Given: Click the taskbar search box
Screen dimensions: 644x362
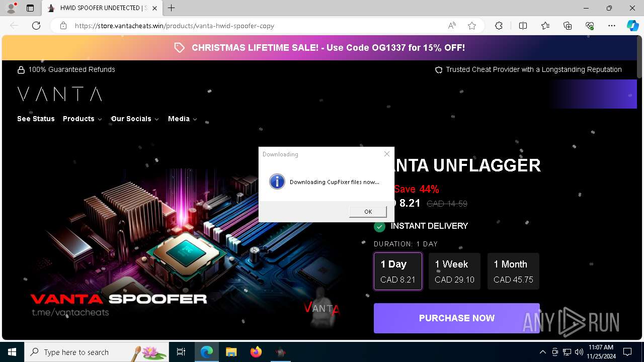Looking at the screenshot, I should click(97, 352).
